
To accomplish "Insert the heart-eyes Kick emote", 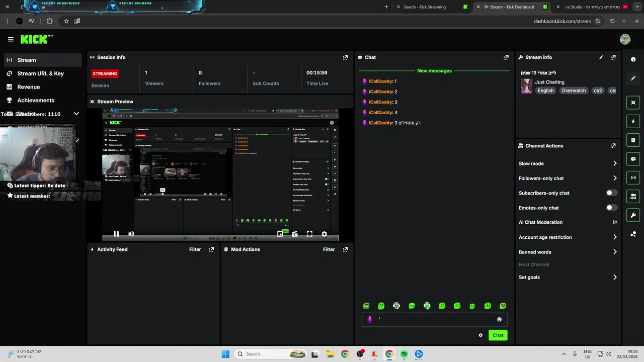I will click(503, 306).
